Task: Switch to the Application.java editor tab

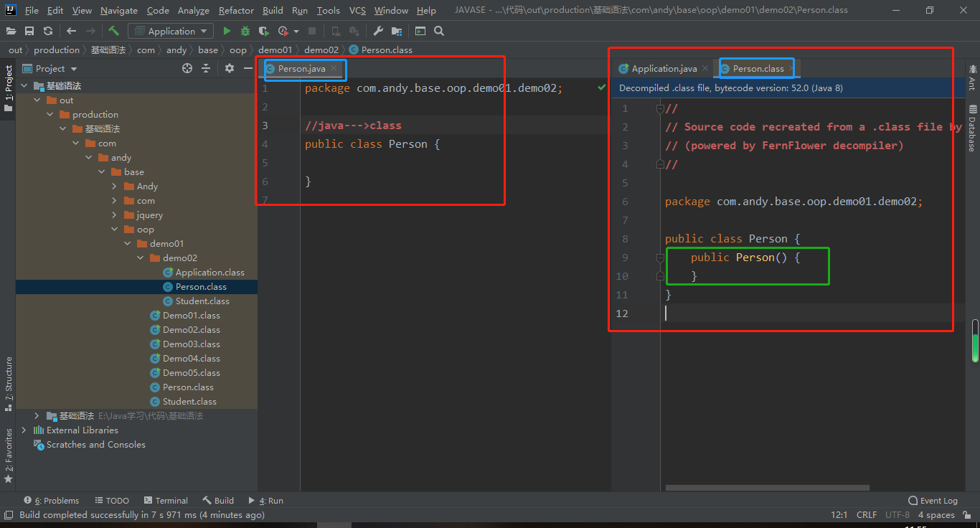Action: pyautogui.click(x=664, y=69)
